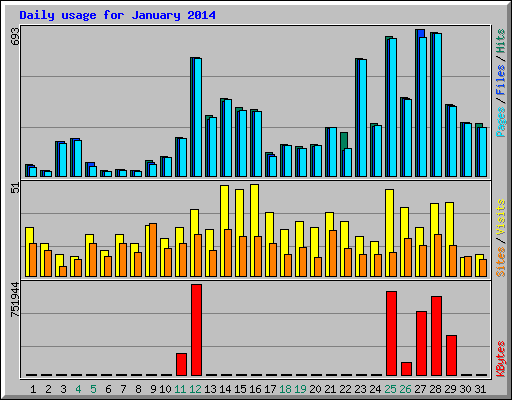
Task: Click the yellow visits bar for day 25
Action: [x=389, y=220]
